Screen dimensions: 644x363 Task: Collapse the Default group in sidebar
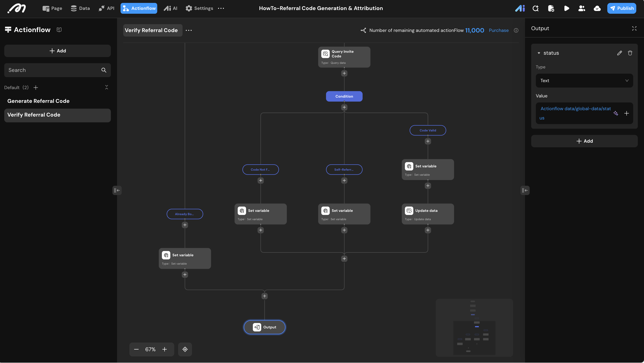click(x=106, y=87)
